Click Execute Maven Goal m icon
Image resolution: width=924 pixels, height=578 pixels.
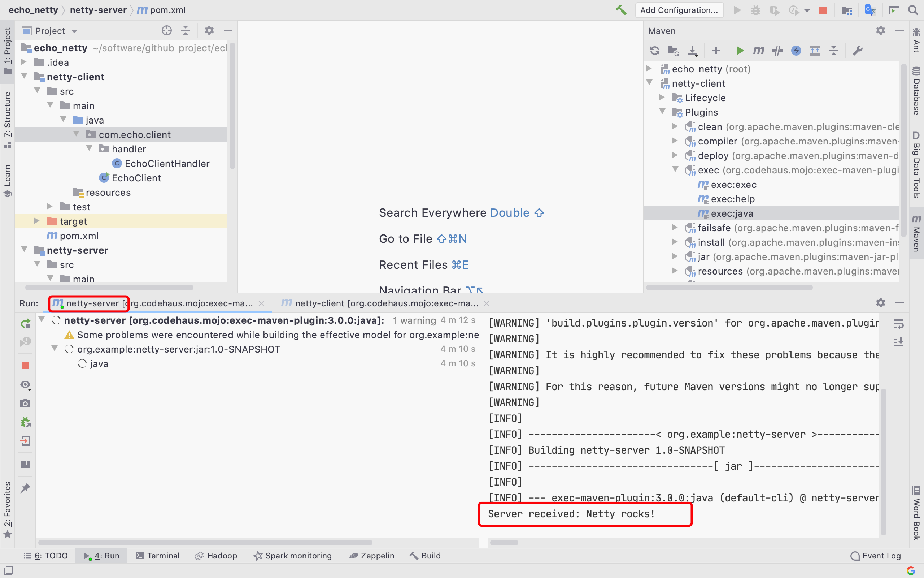click(x=758, y=51)
